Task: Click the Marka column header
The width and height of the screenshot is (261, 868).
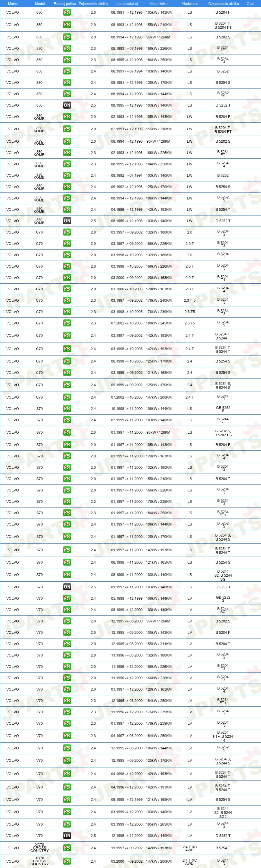Action: pos(13,4)
